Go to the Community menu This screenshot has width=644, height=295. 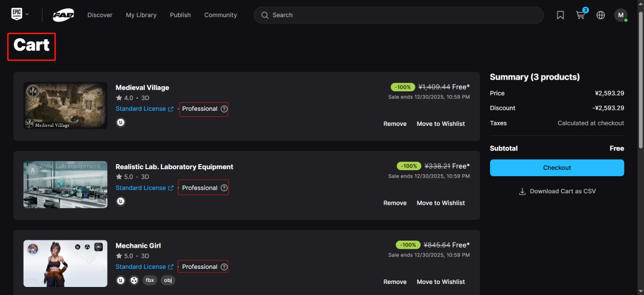[220, 15]
